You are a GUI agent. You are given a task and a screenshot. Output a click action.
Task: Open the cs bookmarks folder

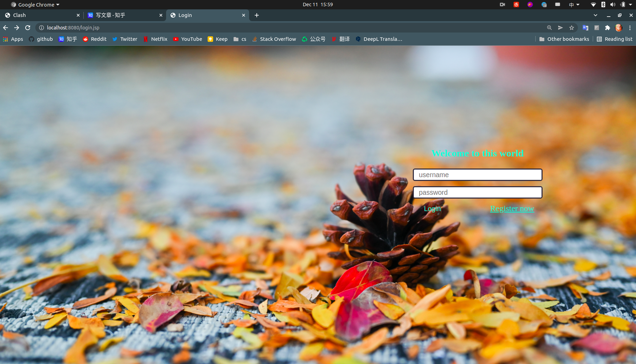240,39
